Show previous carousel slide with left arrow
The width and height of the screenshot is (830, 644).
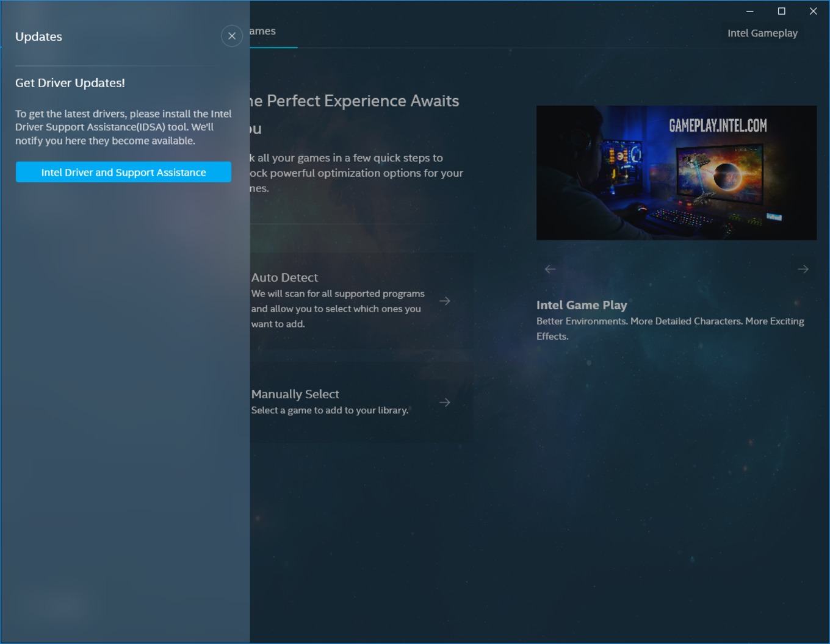click(x=550, y=269)
